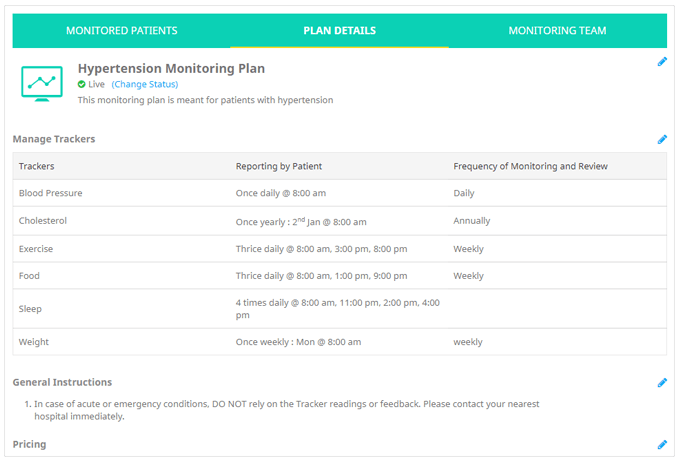This screenshot has width=679, height=462.
Task: Click the pencil icon next to Pricing
Action: coord(662,444)
